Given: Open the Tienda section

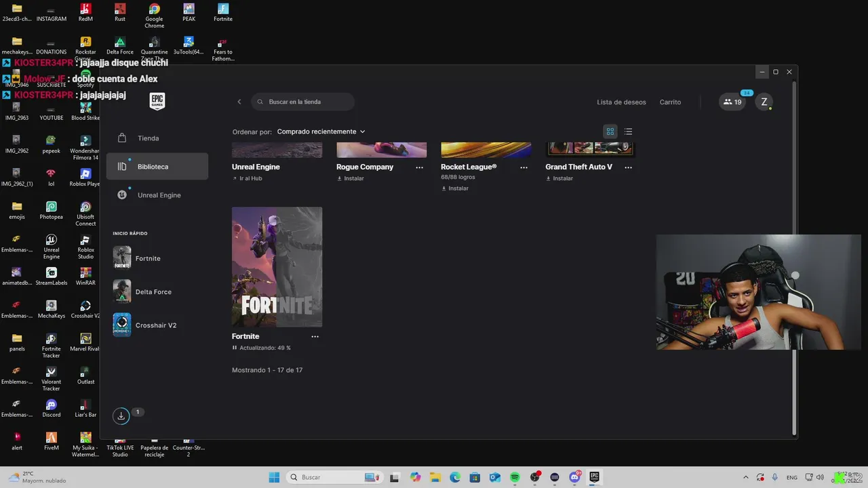Looking at the screenshot, I should click(157, 138).
